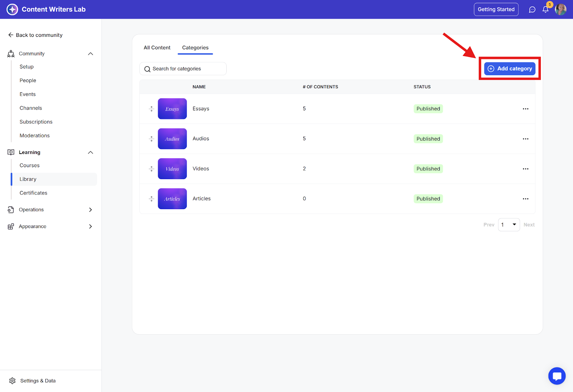Viewport: 573px width, 392px height.
Task: Click the Published badge for Audios
Action: pyautogui.click(x=428, y=139)
